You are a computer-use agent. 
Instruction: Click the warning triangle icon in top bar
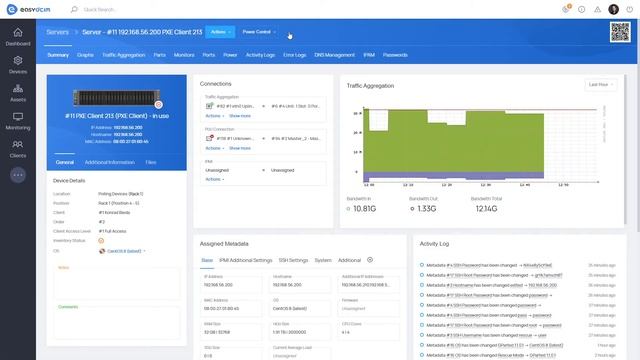[597, 9]
